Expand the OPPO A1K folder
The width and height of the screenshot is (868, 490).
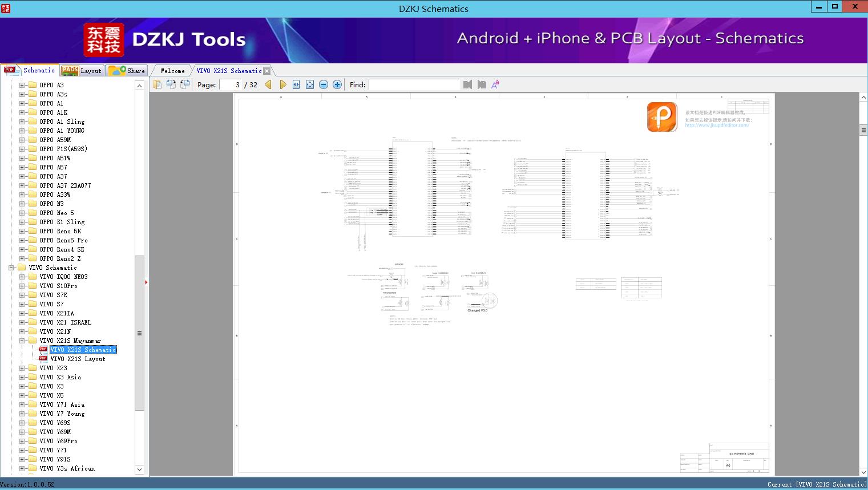point(22,112)
